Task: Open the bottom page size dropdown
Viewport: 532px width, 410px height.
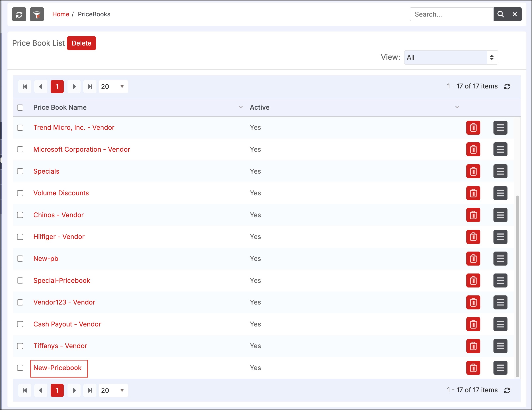Action: (113, 391)
